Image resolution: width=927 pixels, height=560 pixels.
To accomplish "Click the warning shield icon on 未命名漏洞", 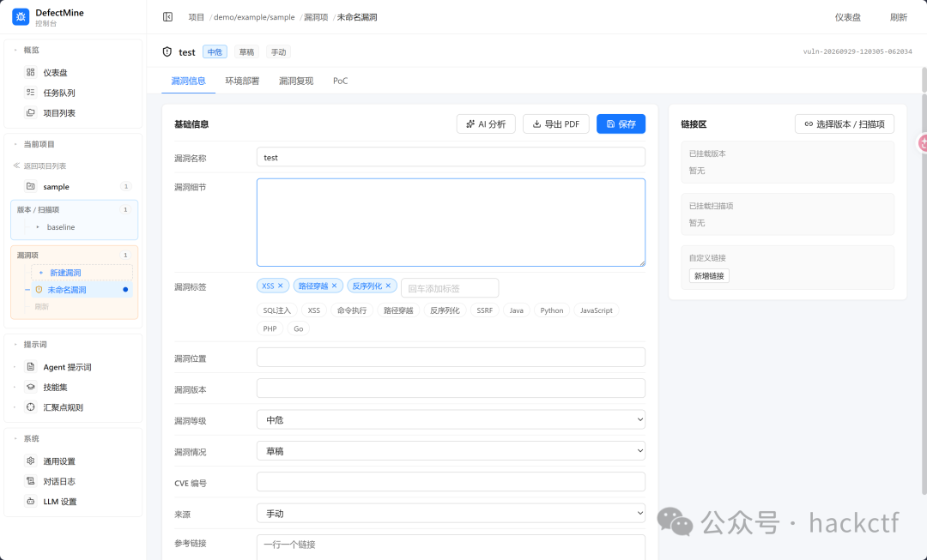I will (x=39, y=290).
